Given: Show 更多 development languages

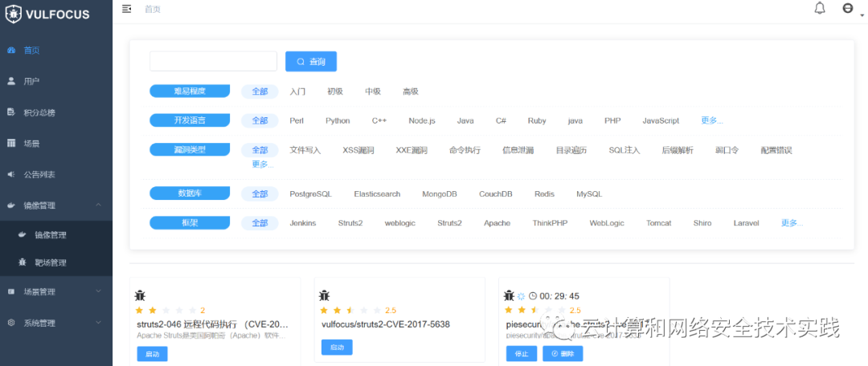Looking at the screenshot, I should (x=712, y=120).
